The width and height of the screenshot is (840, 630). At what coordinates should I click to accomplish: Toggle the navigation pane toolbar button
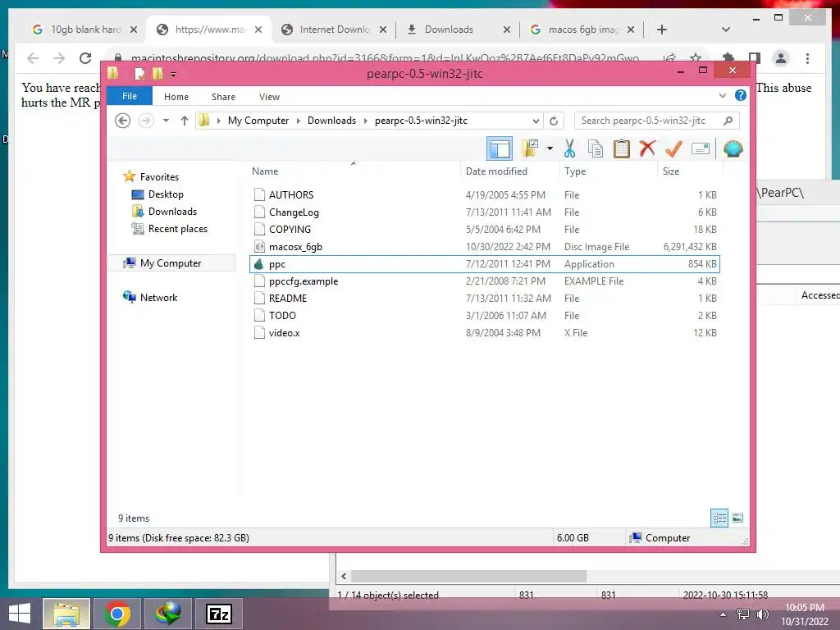(x=500, y=148)
